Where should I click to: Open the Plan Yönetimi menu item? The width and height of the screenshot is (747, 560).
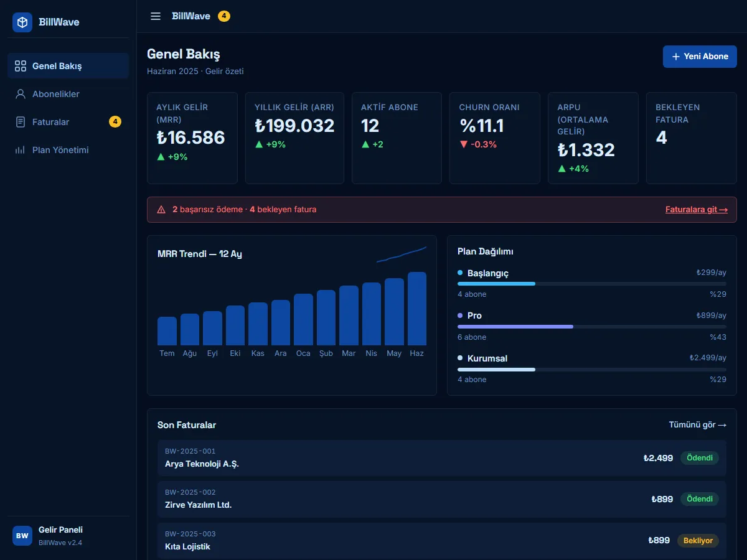click(x=68, y=150)
